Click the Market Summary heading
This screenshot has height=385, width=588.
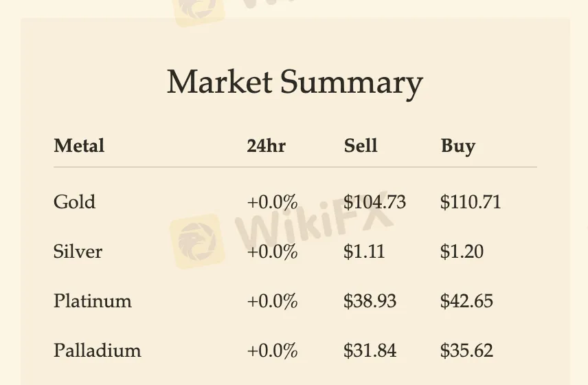click(294, 83)
